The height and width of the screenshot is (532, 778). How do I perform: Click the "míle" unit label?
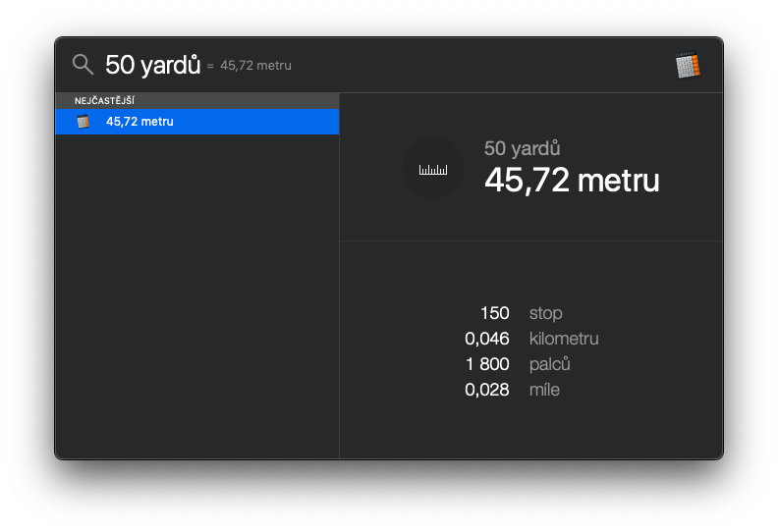click(544, 390)
